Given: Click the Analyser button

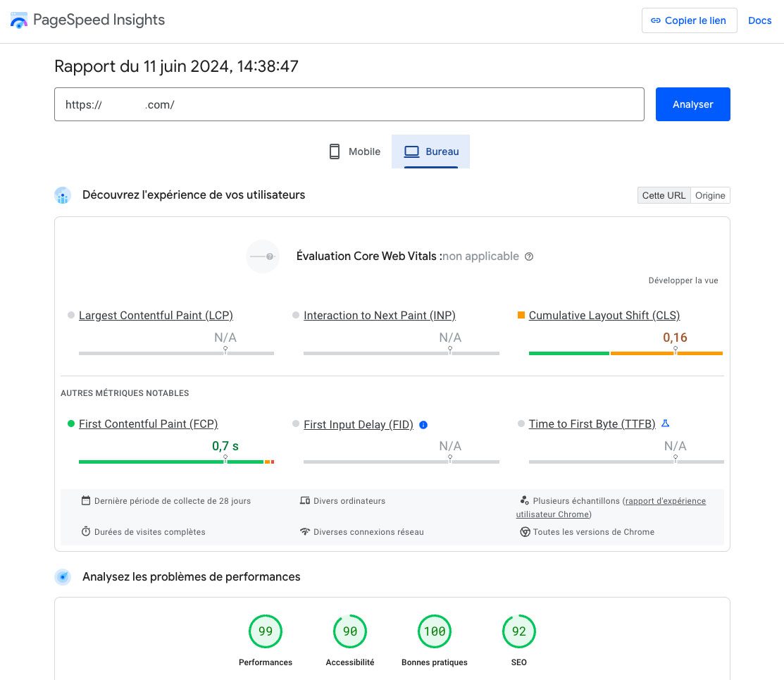Looking at the screenshot, I should [692, 104].
